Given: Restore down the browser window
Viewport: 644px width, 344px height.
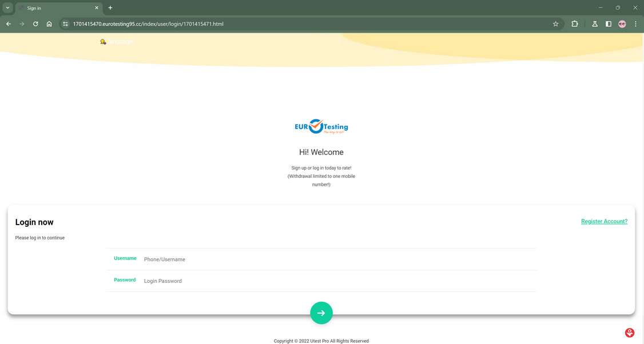Looking at the screenshot, I should 618,8.
